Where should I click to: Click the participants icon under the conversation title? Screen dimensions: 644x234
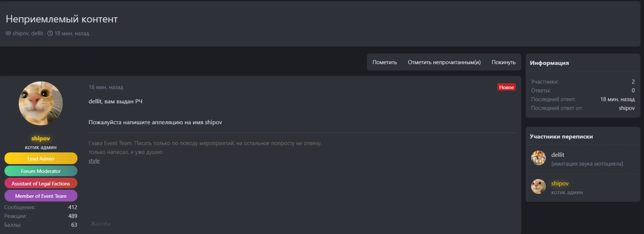8,33
